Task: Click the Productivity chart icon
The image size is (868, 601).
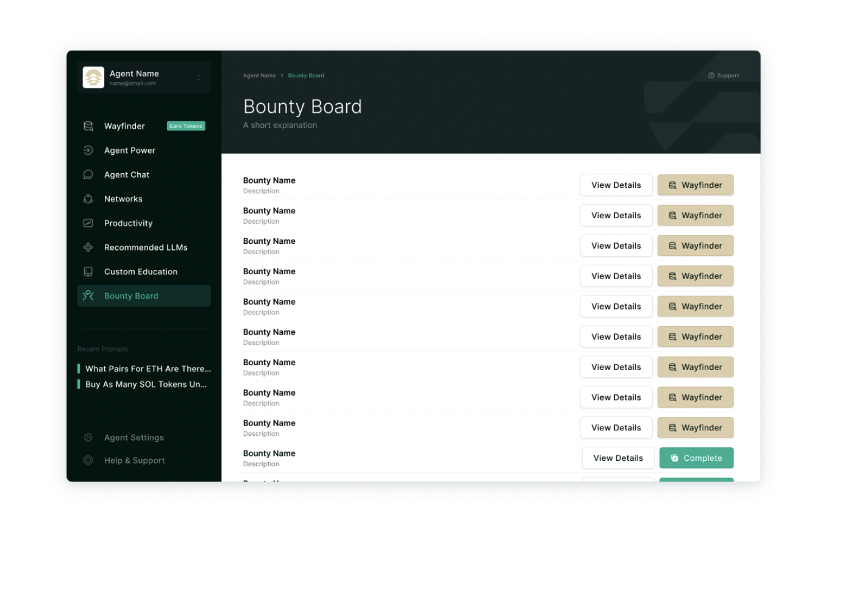Action: pyautogui.click(x=88, y=223)
